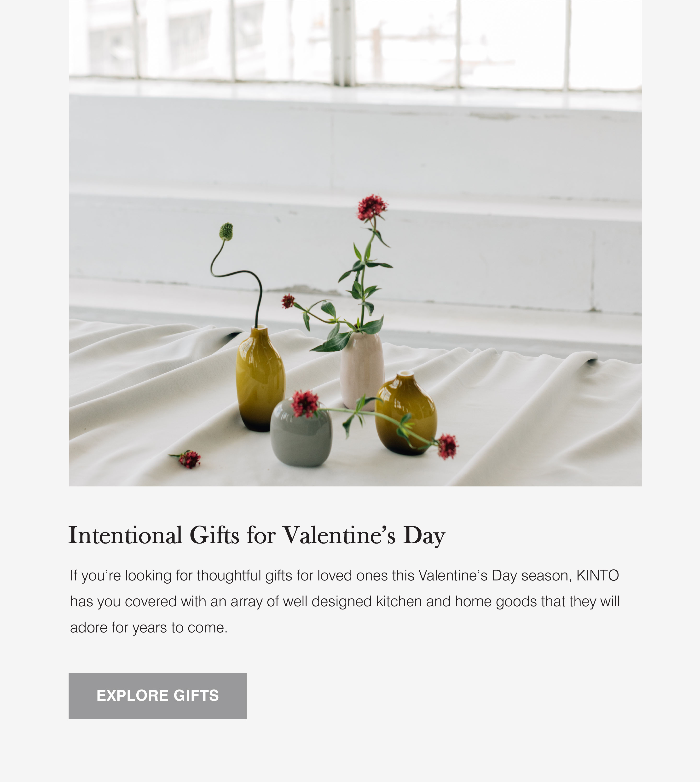The width and height of the screenshot is (700, 782).
Task: Click the paragraph line starting 'If you're looking'
Action: pos(344,576)
